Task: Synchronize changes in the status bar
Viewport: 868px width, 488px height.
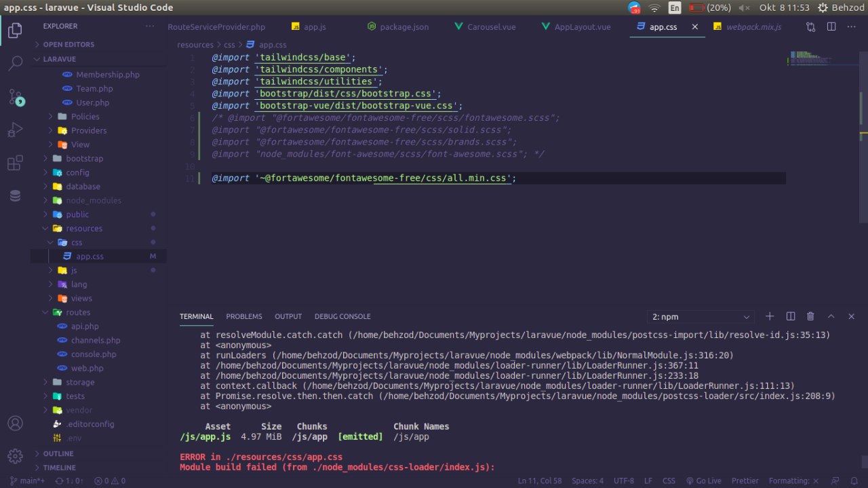Action: coord(68,481)
